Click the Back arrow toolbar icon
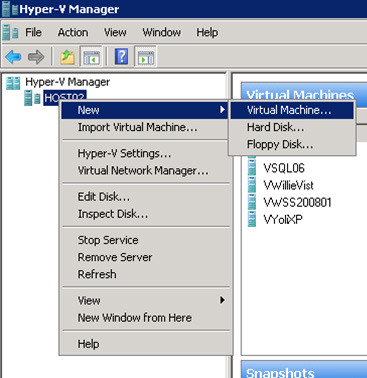 pyautogui.click(x=13, y=57)
